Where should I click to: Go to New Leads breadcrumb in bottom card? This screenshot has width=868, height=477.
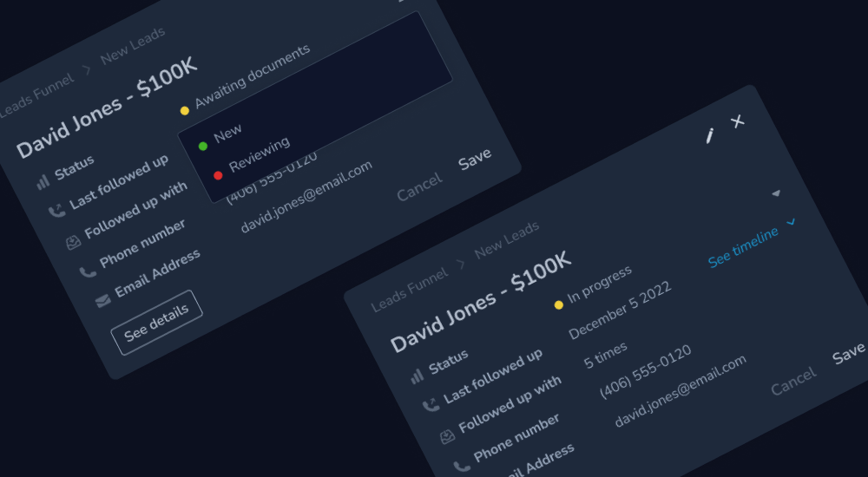(x=507, y=239)
